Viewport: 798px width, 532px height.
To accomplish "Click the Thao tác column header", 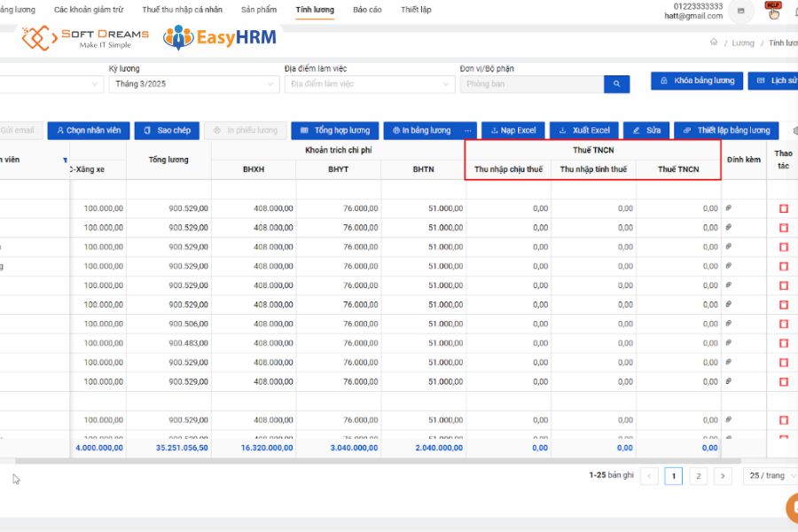I will (x=783, y=160).
